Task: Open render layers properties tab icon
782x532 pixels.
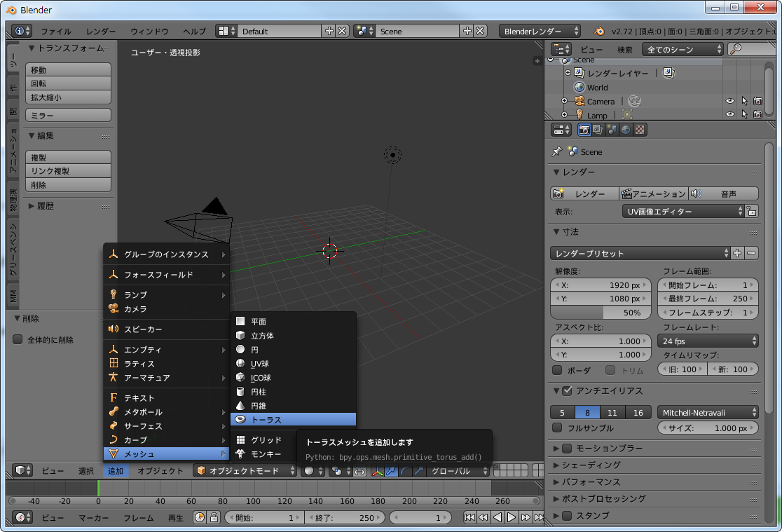Action: 598,130
